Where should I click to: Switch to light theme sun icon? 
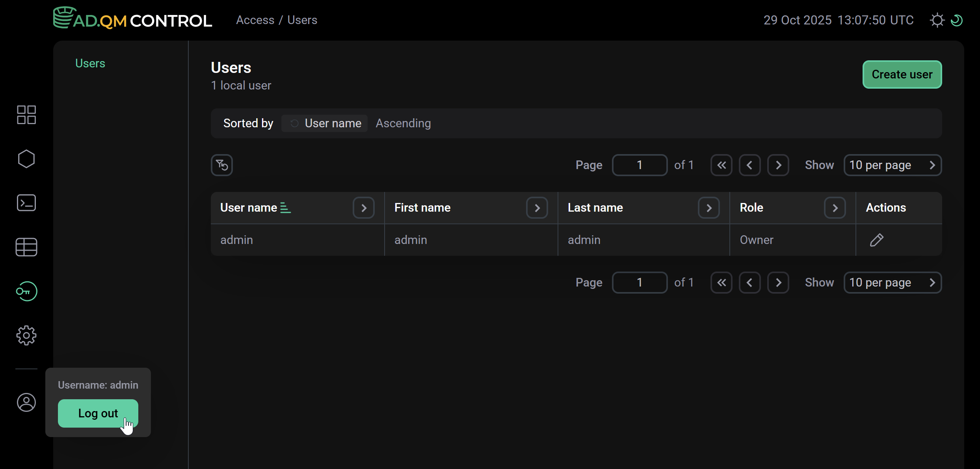pyautogui.click(x=937, y=20)
